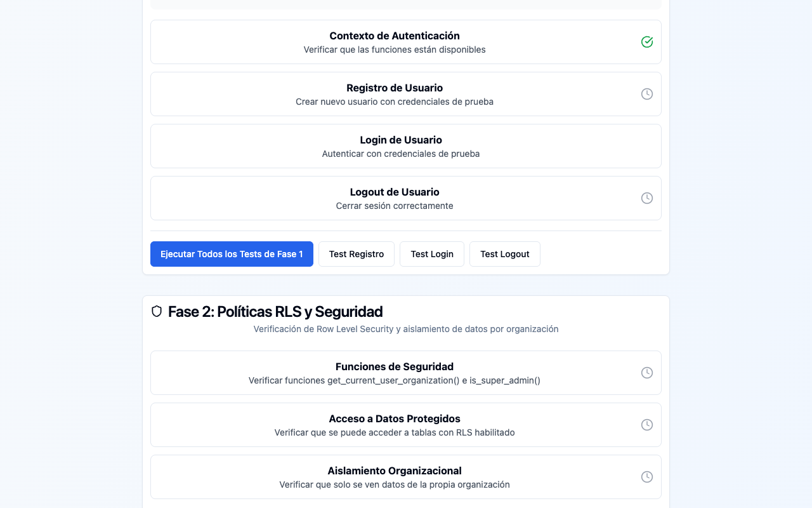Viewport: 812px width, 508px height.
Task: Run the Test Registro button
Action: pos(356,254)
